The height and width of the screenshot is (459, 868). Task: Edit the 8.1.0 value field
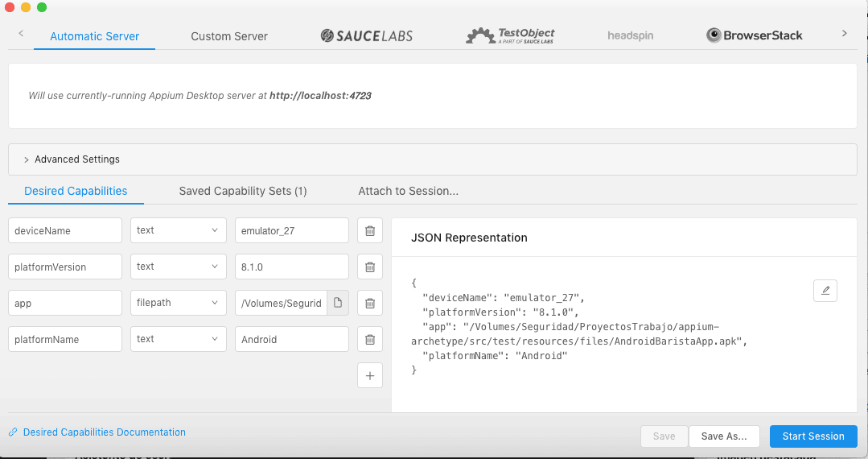pyautogui.click(x=292, y=267)
